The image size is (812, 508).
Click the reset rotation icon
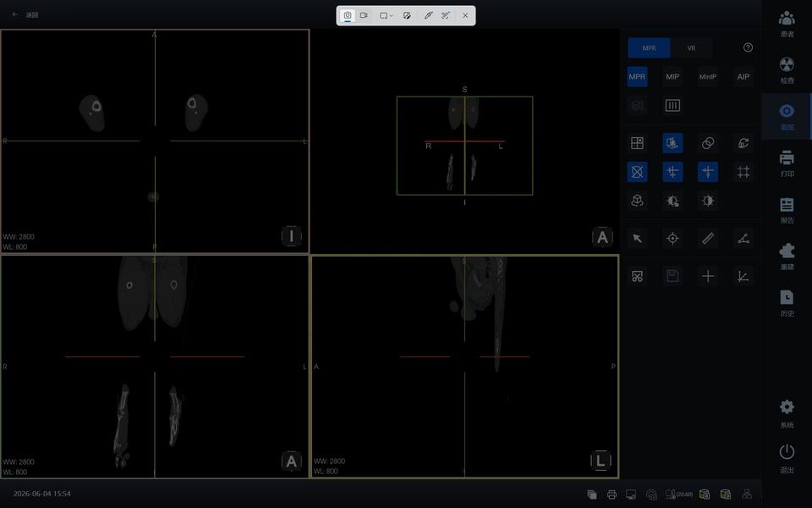pyautogui.click(x=743, y=143)
